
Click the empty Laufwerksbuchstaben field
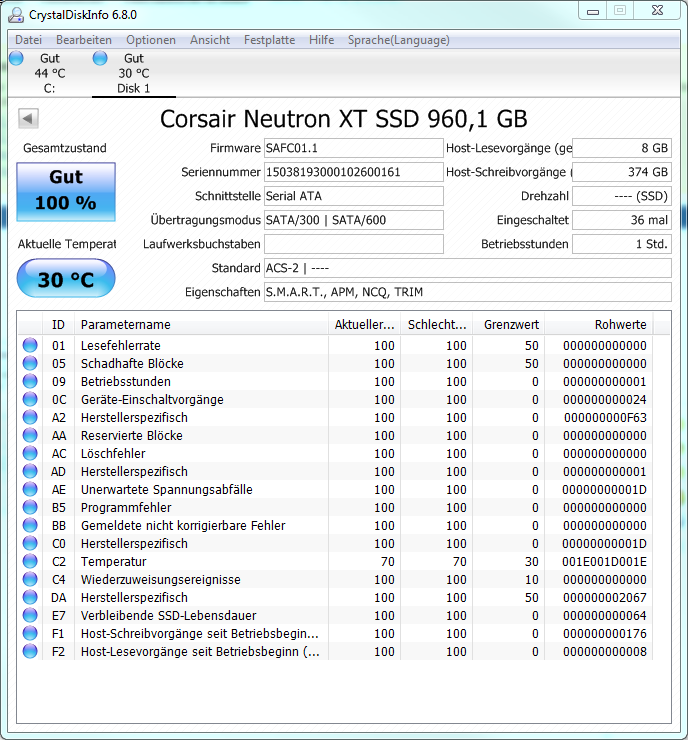tap(353, 244)
